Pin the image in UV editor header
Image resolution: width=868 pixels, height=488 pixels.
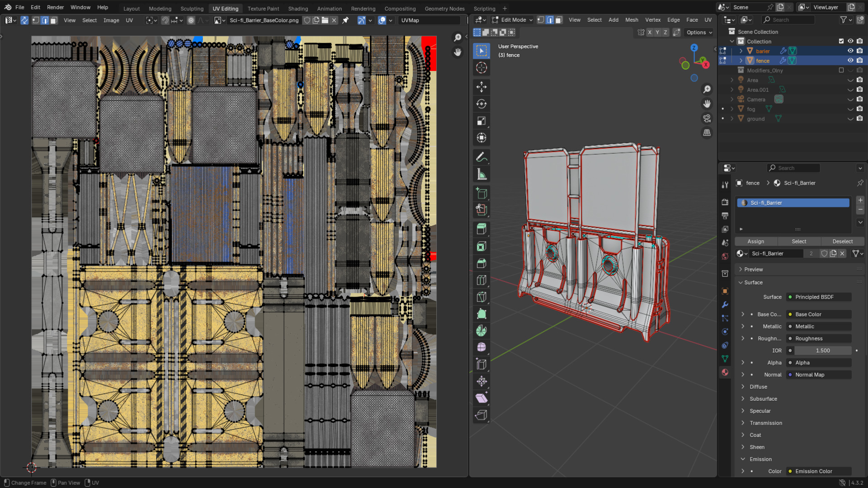click(345, 20)
